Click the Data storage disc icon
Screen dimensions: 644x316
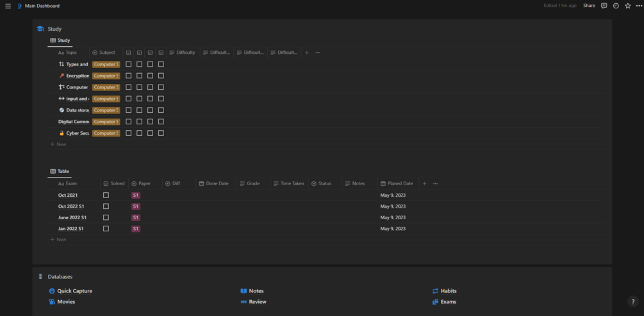pyautogui.click(x=62, y=110)
